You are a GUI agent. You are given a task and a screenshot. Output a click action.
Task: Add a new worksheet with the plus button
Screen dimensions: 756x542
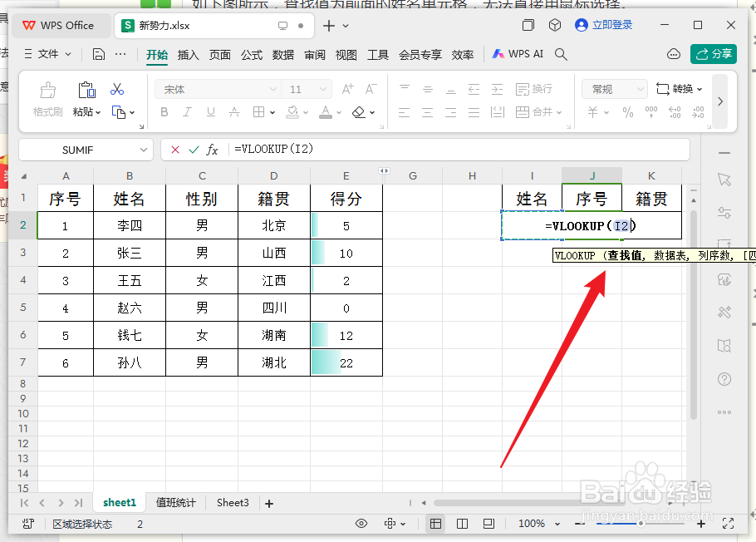tap(268, 502)
